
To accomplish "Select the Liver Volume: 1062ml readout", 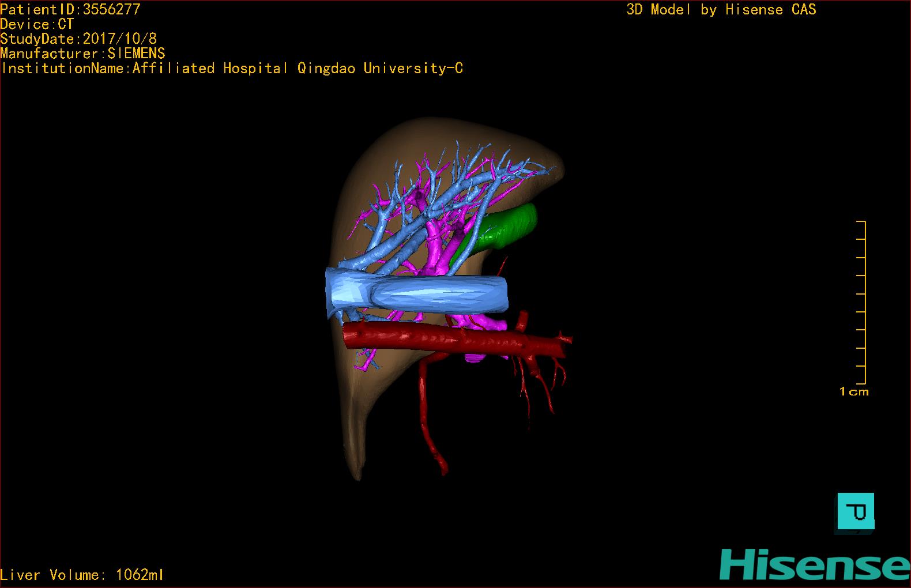I will (82, 575).
